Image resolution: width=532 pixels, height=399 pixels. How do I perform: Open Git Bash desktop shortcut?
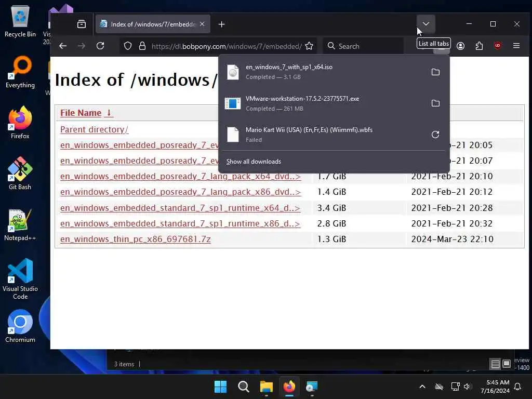(20, 174)
